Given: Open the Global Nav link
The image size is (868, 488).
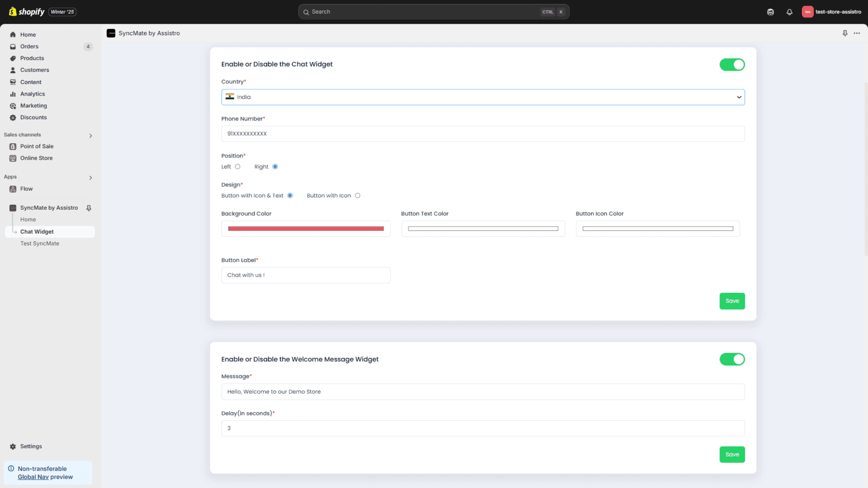Looking at the screenshot, I should pos(33,477).
